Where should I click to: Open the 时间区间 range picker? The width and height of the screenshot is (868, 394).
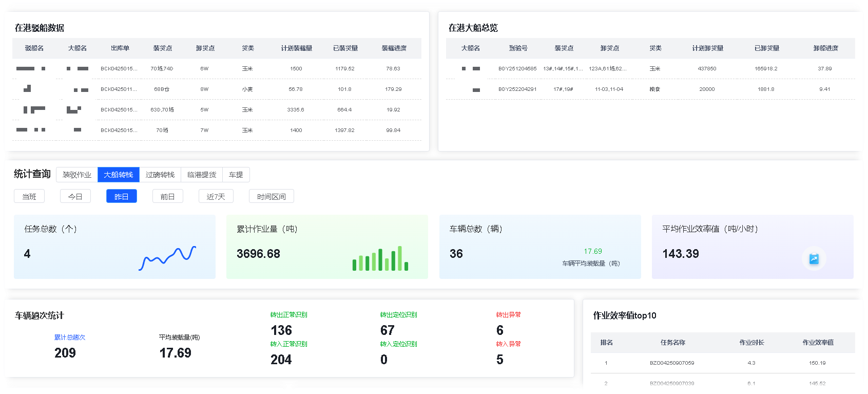[x=272, y=196]
